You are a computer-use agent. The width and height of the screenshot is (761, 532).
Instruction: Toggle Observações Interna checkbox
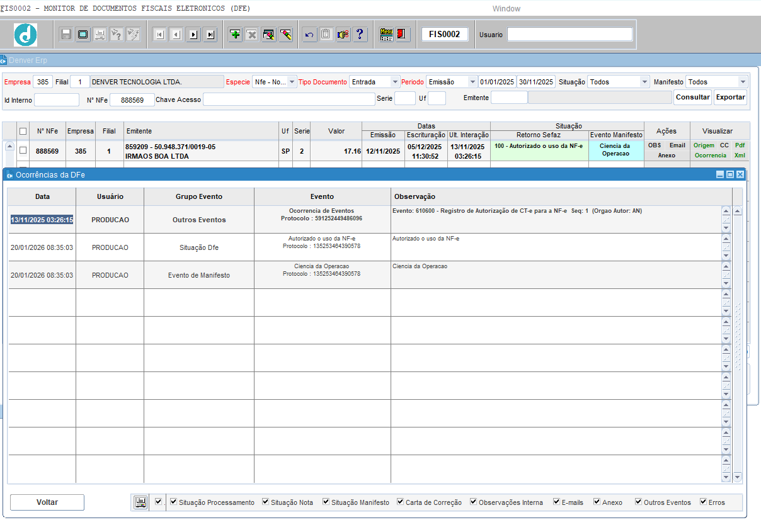tap(474, 502)
